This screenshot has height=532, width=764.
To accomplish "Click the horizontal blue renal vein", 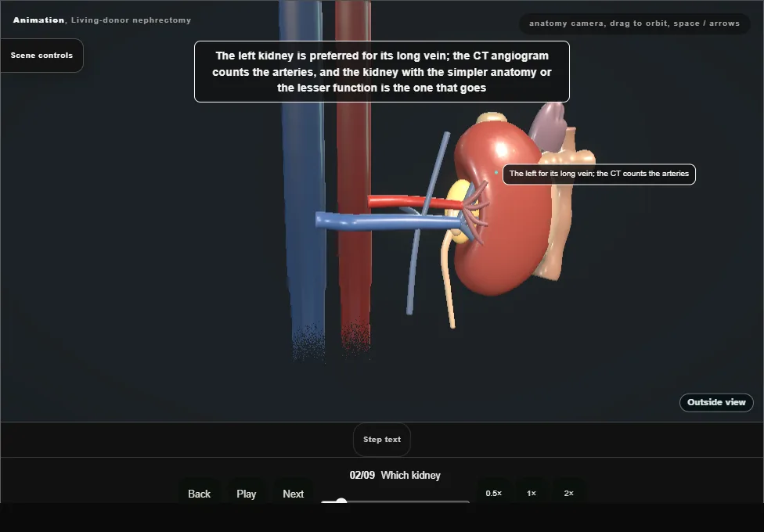I will (x=385, y=221).
